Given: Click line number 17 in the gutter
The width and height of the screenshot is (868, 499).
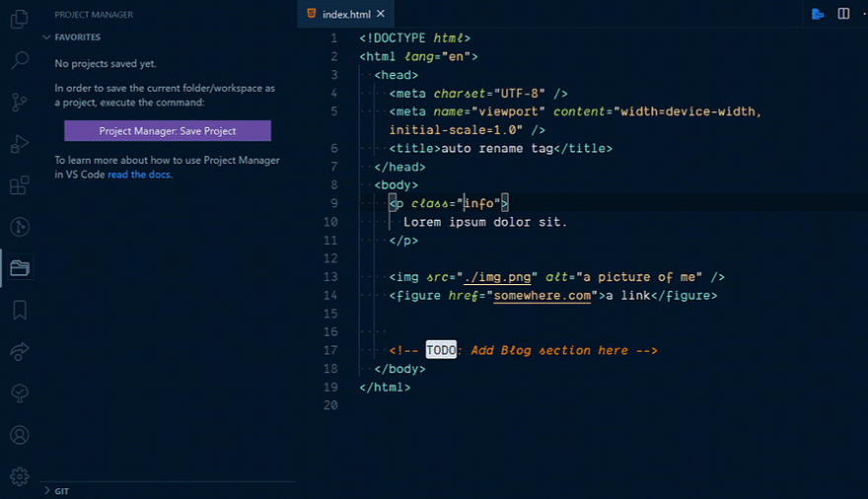Looking at the screenshot, I should point(330,350).
